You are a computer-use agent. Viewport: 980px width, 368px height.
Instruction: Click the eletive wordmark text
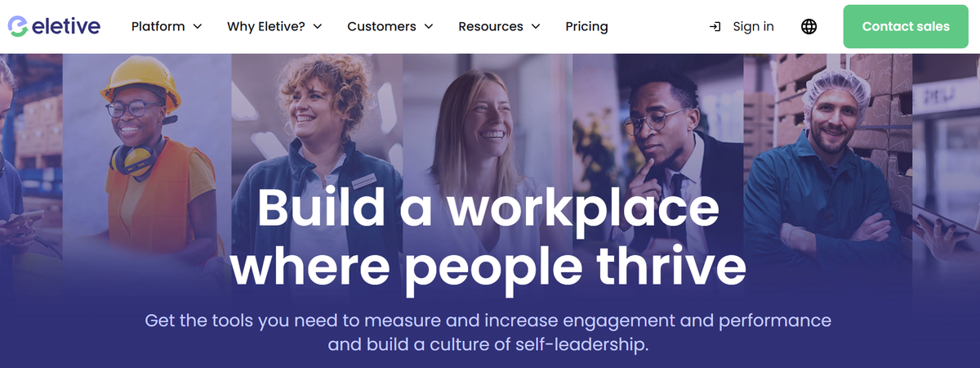tap(66, 26)
